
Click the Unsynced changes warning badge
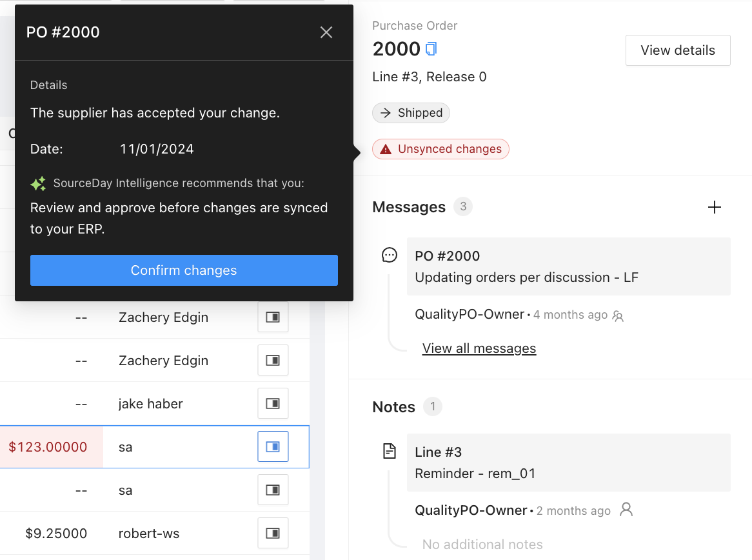pos(440,149)
